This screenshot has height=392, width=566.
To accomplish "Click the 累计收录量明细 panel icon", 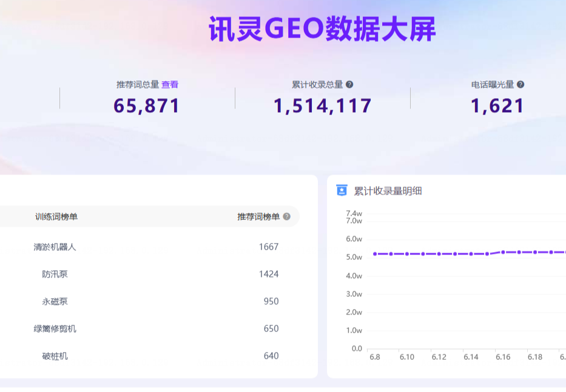I will (342, 190).
